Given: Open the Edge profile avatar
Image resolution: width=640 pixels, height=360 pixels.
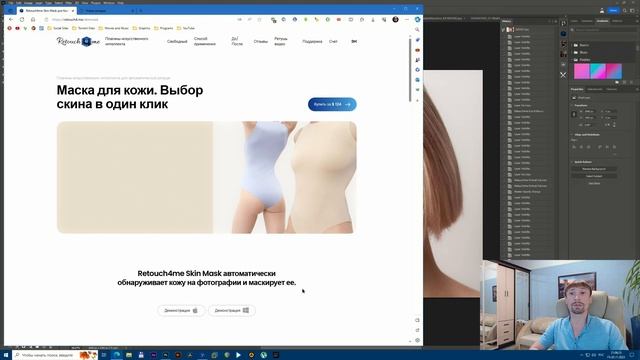Looking at the screenshot, I should pyautogui.click(x=395, y=20).
